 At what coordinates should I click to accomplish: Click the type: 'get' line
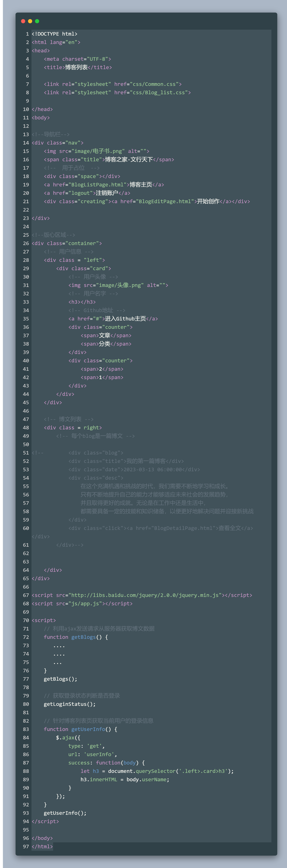coord(86,746)
